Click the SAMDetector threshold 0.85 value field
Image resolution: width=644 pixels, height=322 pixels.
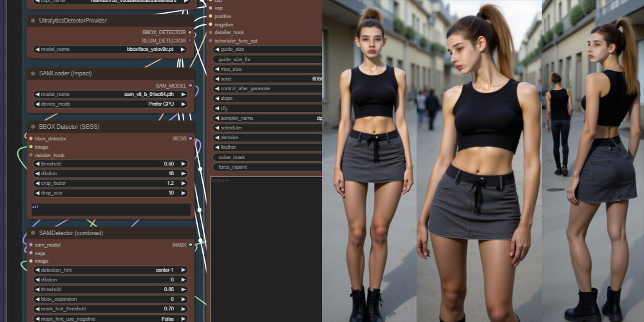[111, 289]
